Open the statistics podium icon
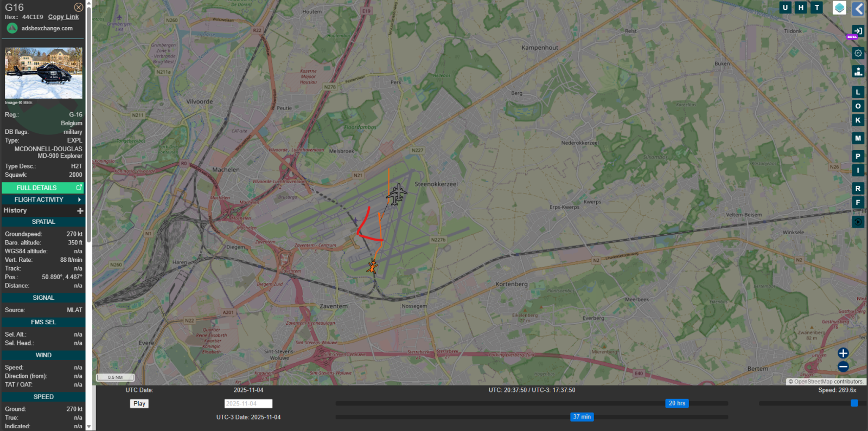 pos(858,71)
